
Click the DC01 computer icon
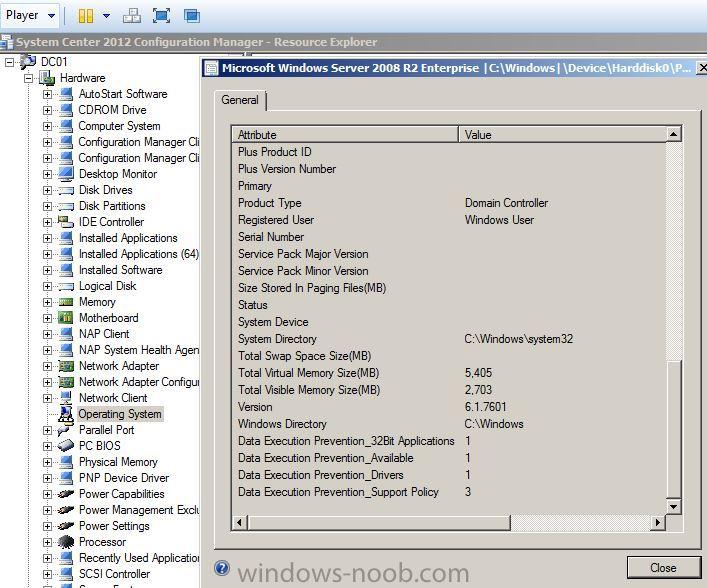tap(28, 61)
